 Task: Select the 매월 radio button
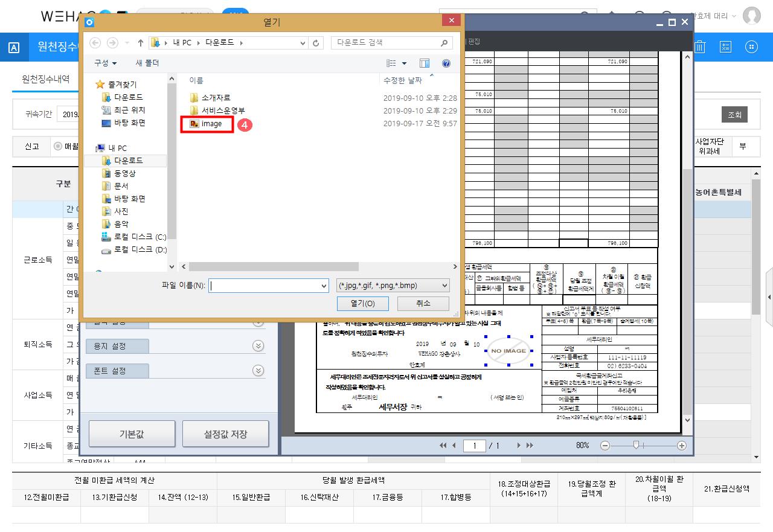point(58,146)
